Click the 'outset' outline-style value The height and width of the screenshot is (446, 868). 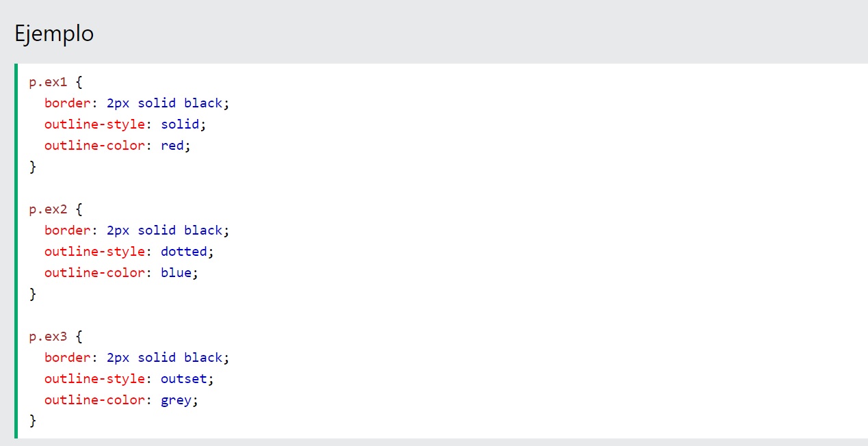pyautogui.click(x=184, y=379)
